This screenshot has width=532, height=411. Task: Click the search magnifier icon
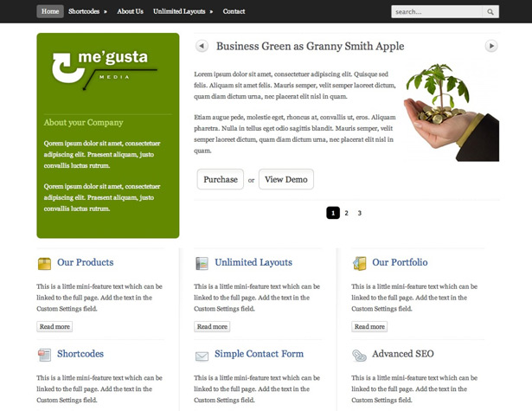click(x=490, y=12)
